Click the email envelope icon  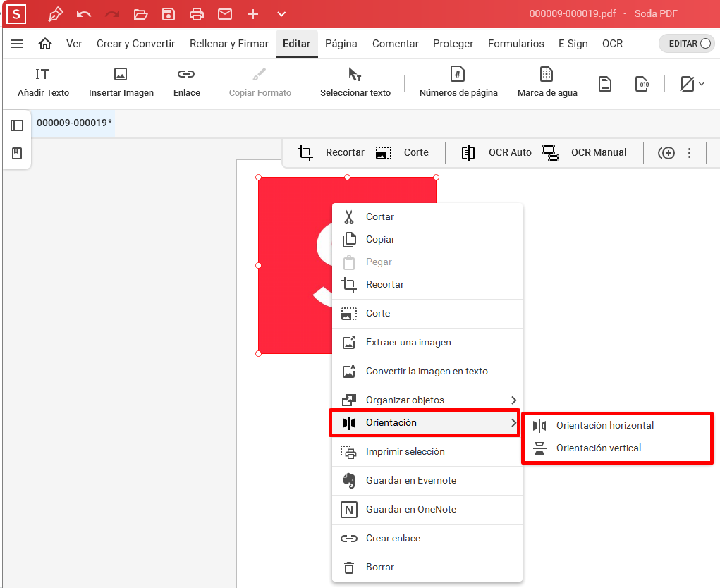coord(225,14)
